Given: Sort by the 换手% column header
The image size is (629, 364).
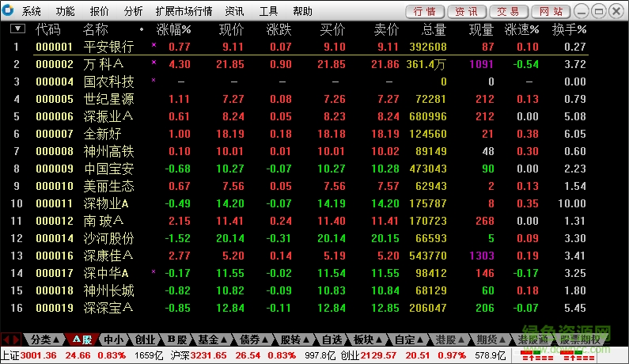Looking at the screenshot, I should [569, 29].
